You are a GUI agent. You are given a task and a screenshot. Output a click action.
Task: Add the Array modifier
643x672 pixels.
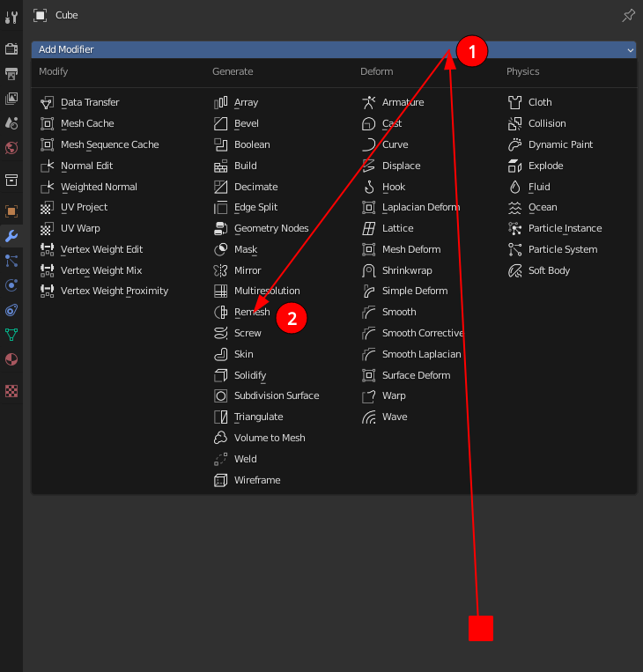click(236, 102)
